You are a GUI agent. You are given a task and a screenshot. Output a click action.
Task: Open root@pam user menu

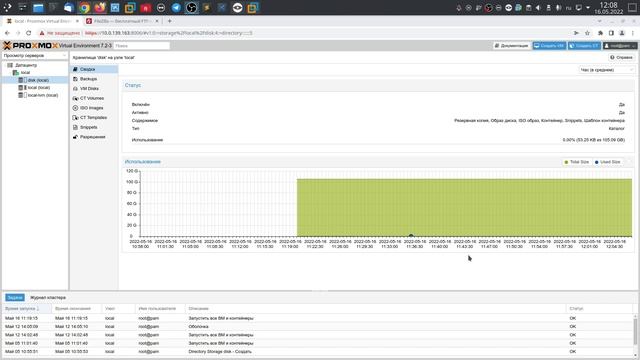click(x=620, y=46)
